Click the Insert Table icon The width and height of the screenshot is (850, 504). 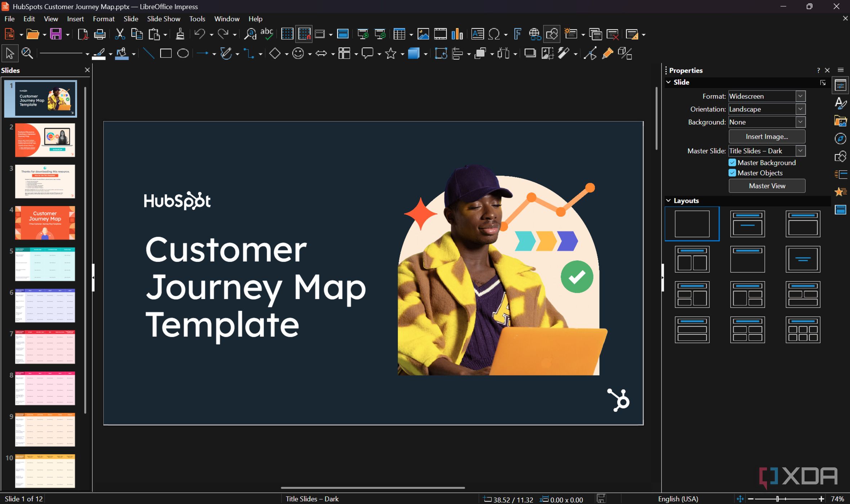399,34
